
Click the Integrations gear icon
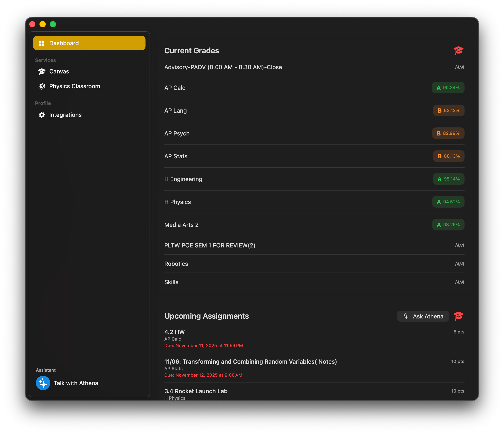(42, 115)
